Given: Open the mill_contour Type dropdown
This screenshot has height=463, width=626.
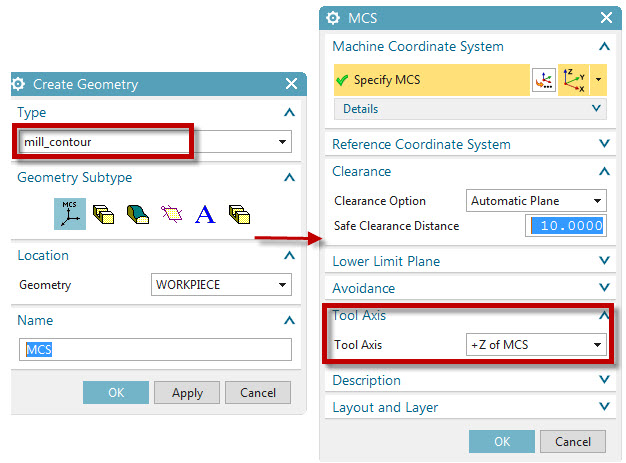Looking at the screenshot, I should pos(155,142).
